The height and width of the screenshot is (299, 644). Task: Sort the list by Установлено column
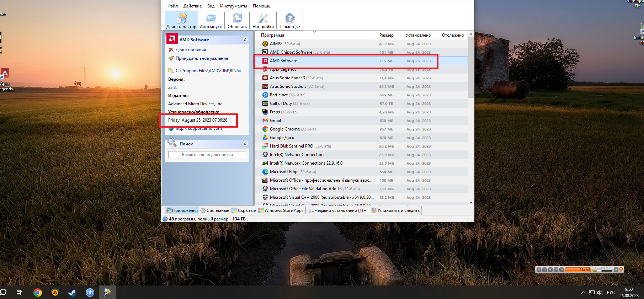click(x=418, y=35)
